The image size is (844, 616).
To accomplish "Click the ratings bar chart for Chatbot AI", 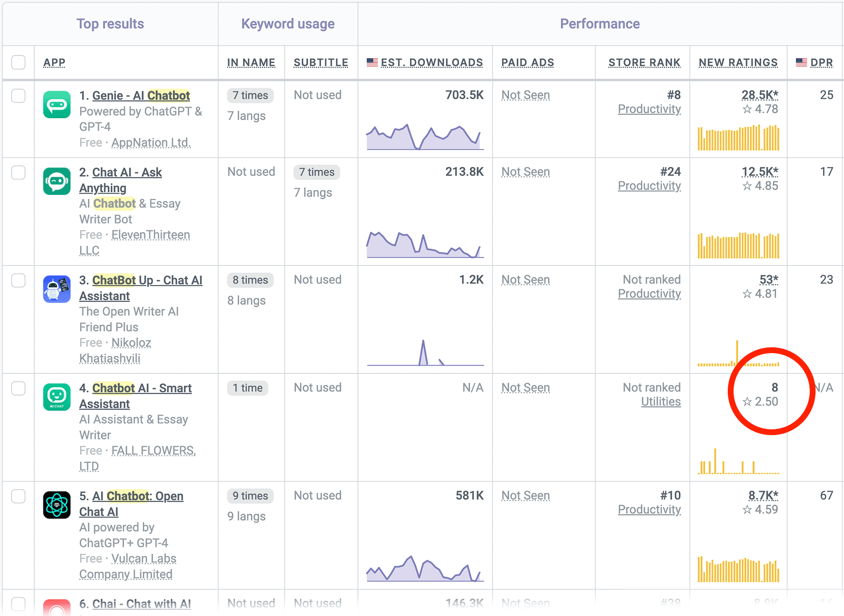I will [738, 461].
